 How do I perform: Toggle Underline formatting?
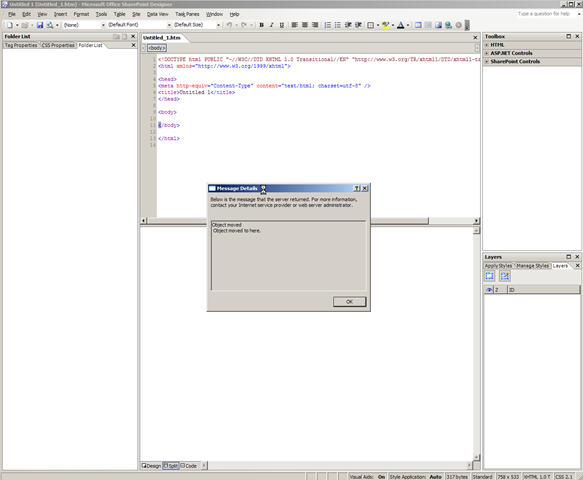(x=281, y=25)
